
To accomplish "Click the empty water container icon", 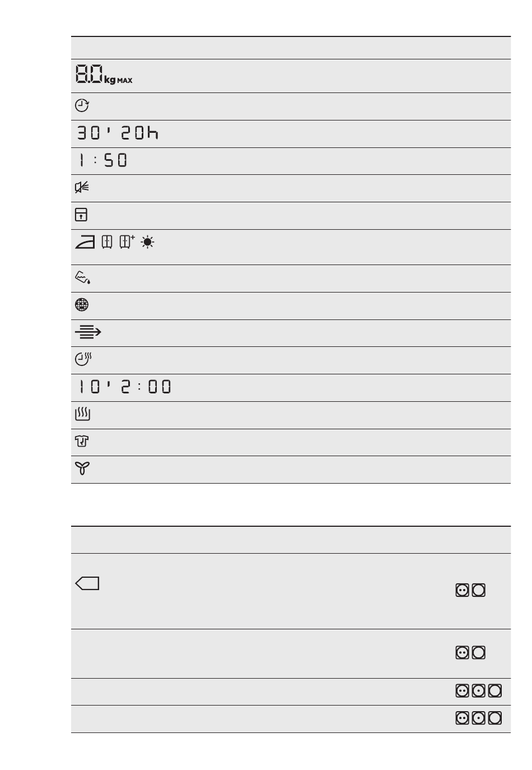I will tap(82, 277).
